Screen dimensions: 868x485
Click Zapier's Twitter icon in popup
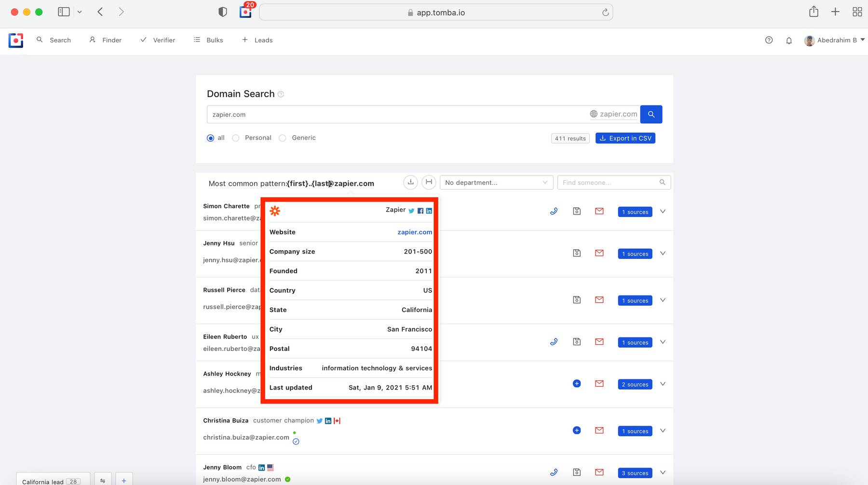click(x=411, y=211)
